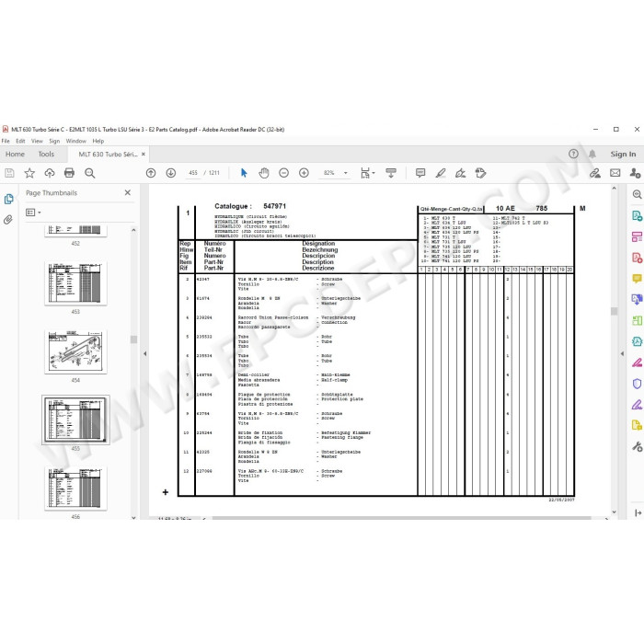644x644 pixels.
Task: Expand the right tools pane with the bottom arrow icon
Action: coord(638,512)
